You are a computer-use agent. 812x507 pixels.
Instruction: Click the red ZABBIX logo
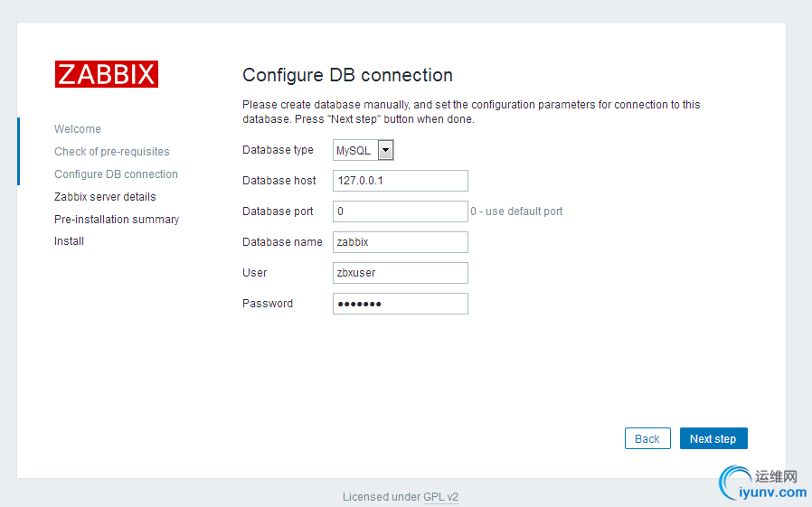point(107,74)
